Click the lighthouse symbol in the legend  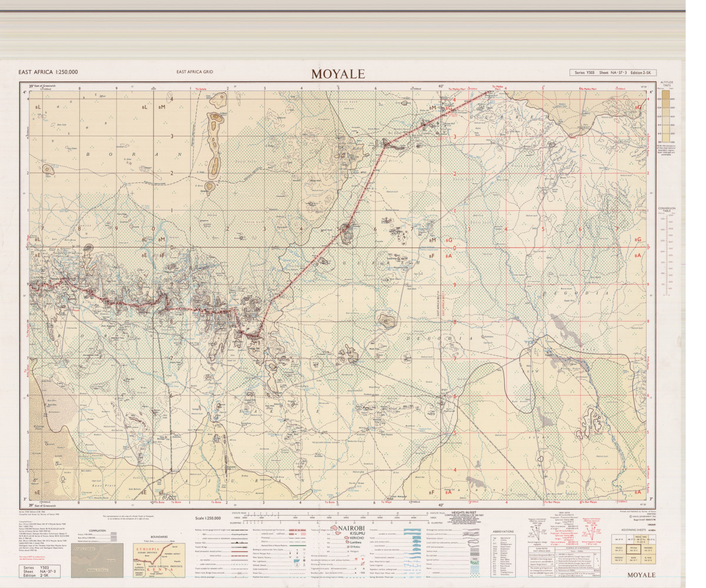[x=304, y=560]
